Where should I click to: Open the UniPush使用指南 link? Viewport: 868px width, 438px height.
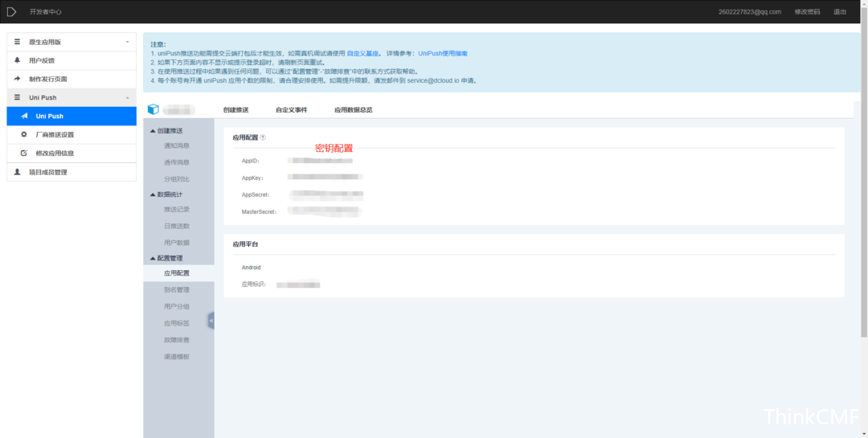click(443, 54)
